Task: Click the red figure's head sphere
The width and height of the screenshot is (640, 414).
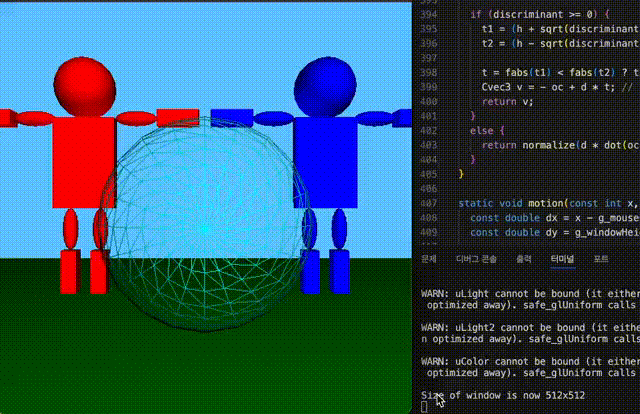Action: point(84,86)
